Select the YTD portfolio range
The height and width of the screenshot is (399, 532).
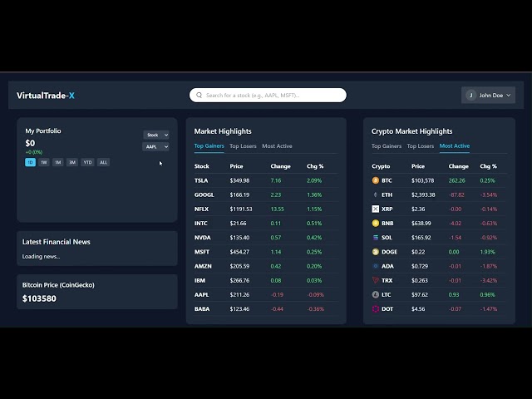point(87,162)
